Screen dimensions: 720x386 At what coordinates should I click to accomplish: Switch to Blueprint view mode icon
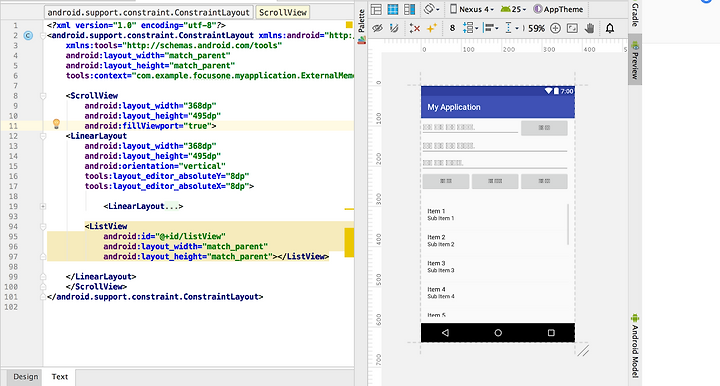tap(393, 9)
